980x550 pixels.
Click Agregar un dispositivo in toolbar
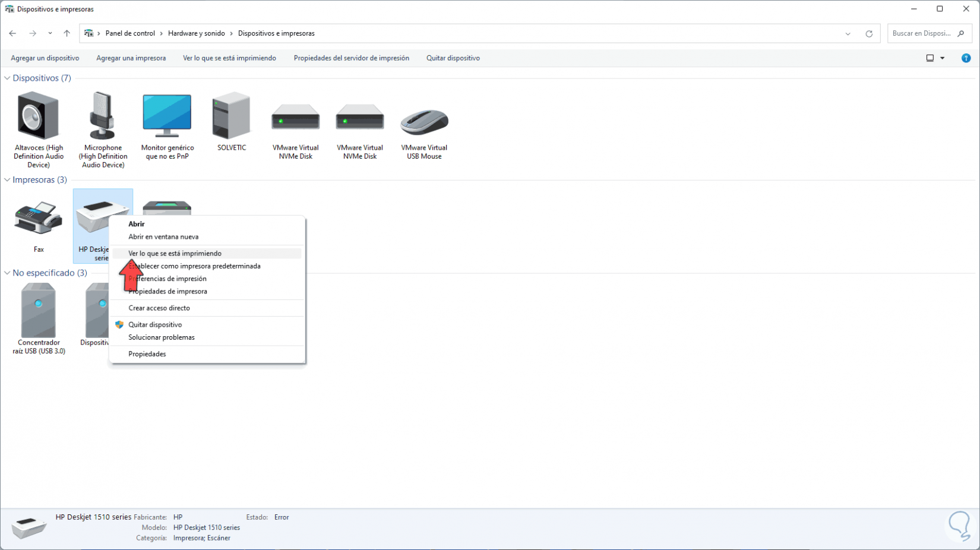coord(45,58)
